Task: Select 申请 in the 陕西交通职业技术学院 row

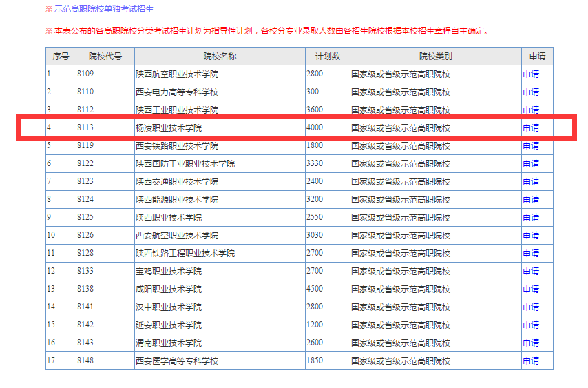Action: point(530,181)
